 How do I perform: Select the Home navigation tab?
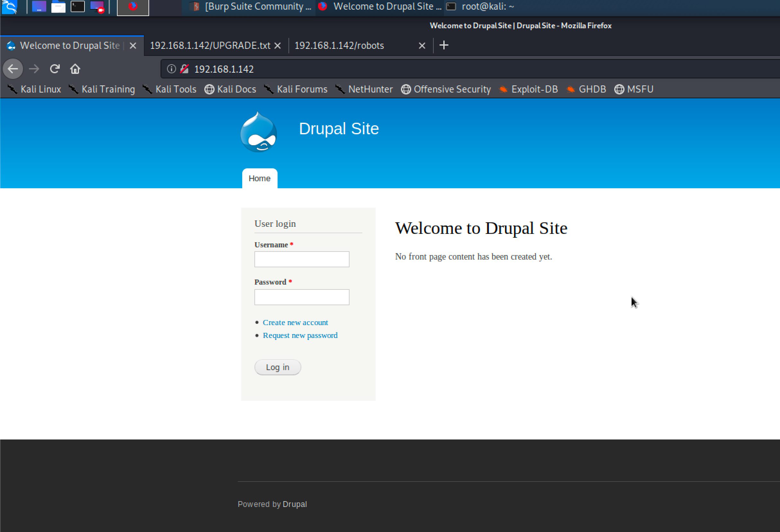pyautogui.click(x=260, y=178)
